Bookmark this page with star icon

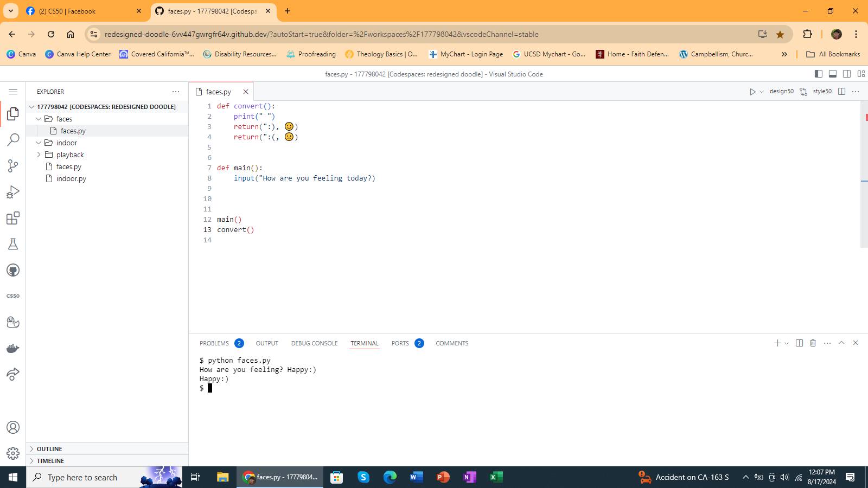tap(780, 34)
